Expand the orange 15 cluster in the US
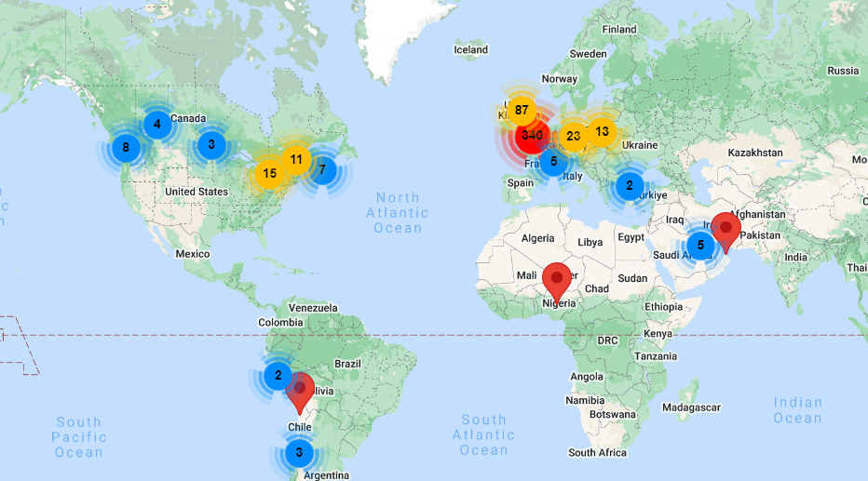Screen dimensions: 868x481 click(269, 173)
